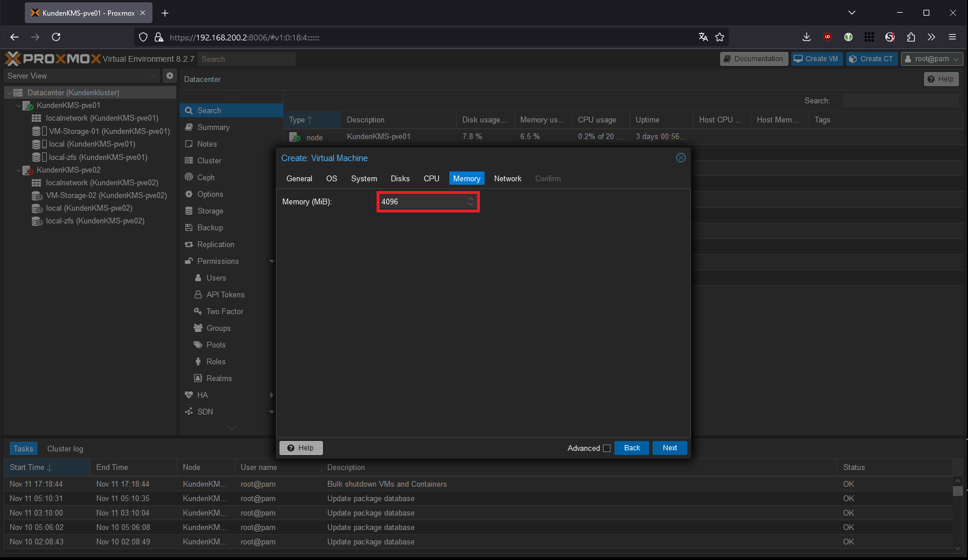968x560 pixels.
Task: Click the Create VM monitor icon button
Action: click(x=816, y=59)
